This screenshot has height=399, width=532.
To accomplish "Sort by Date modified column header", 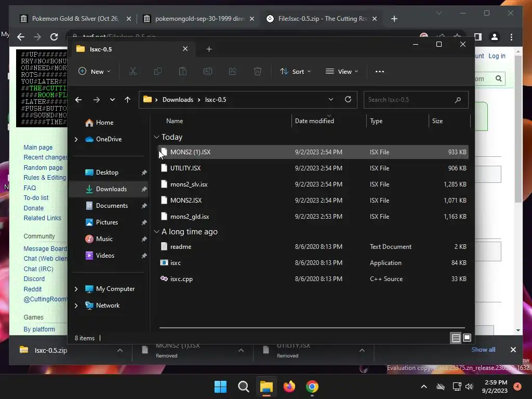I will (x=314, y=121).
